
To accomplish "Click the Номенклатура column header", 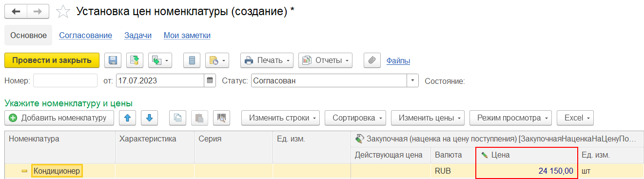I will 60,147.
